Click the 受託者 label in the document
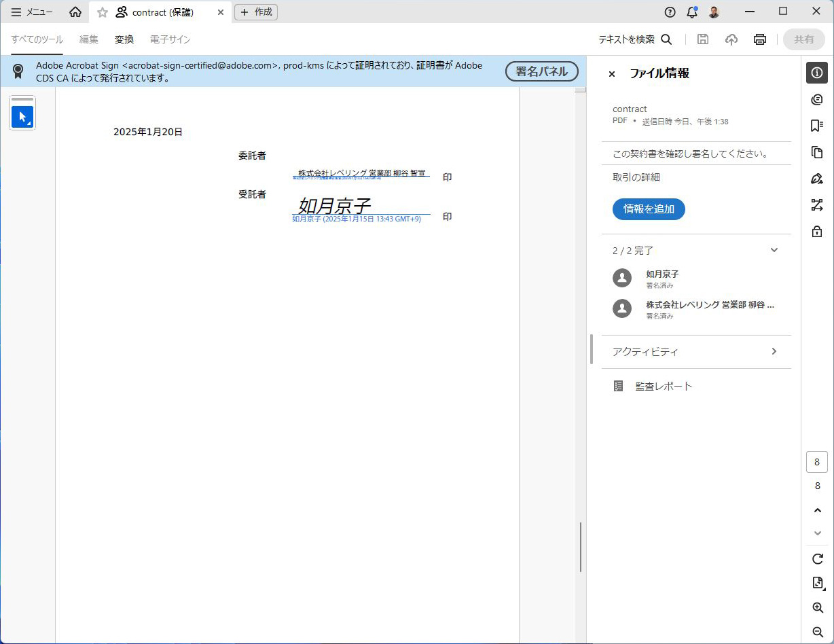This screenshot has width=834, height=644. [x=252, y=194]
